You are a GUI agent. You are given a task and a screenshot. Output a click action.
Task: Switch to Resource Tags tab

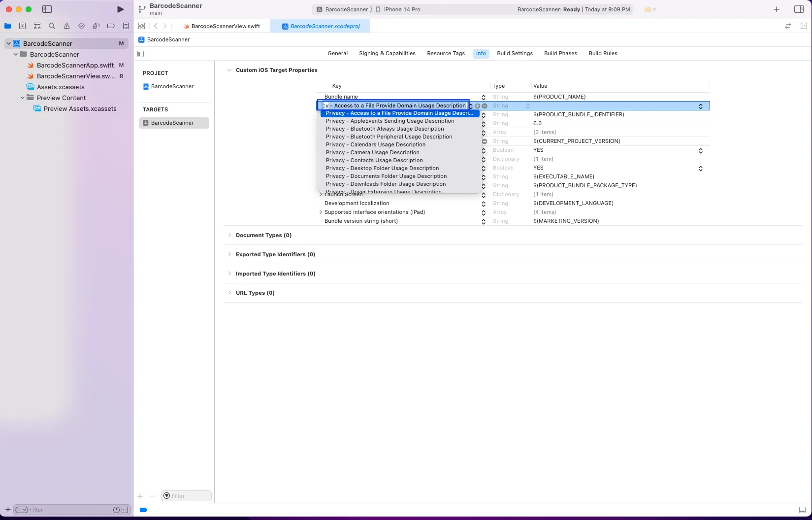[446, 53]
